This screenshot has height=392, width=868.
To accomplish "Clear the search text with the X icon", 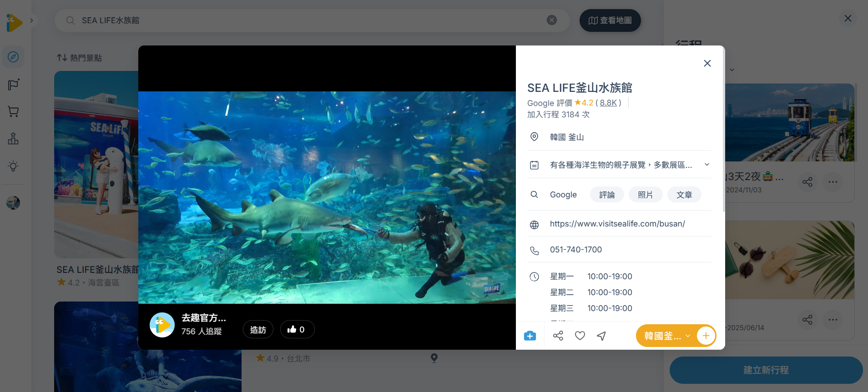I will [x=552, y=20].
